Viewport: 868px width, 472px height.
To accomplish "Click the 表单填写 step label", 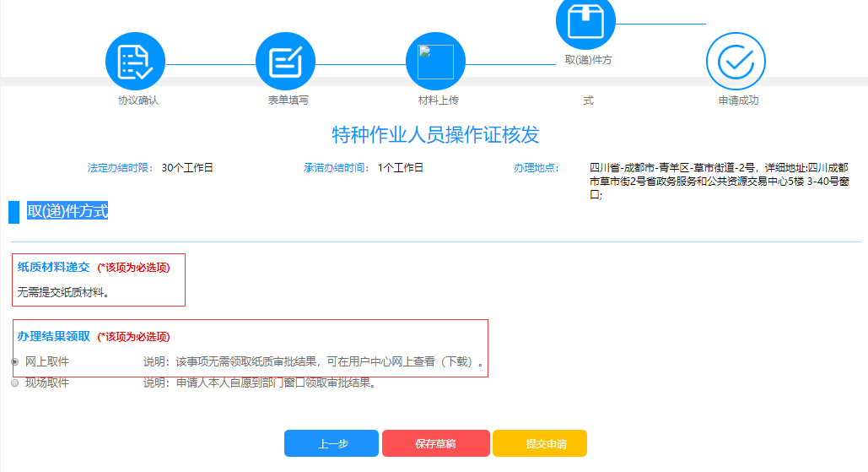I will coord(288,100).
